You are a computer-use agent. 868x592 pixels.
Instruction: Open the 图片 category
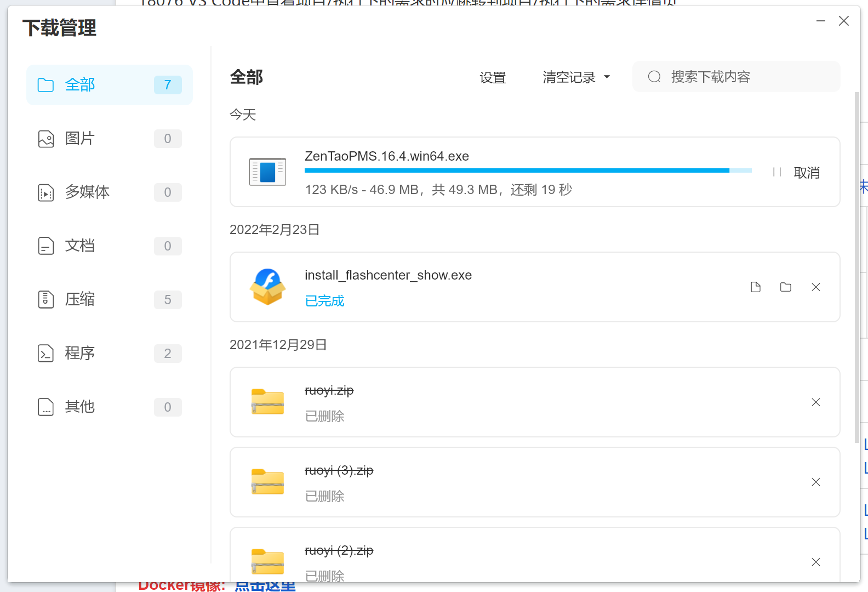110,139
